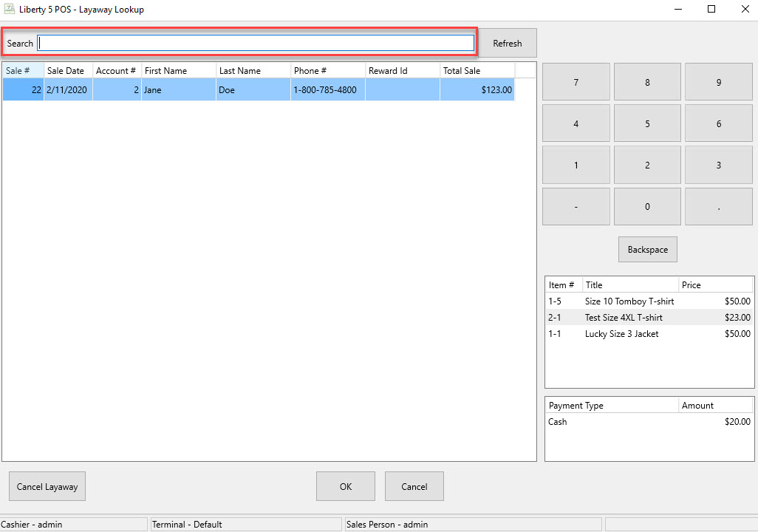
Task: Click the Doe last name cell
Action: click(x=253, y=90)
